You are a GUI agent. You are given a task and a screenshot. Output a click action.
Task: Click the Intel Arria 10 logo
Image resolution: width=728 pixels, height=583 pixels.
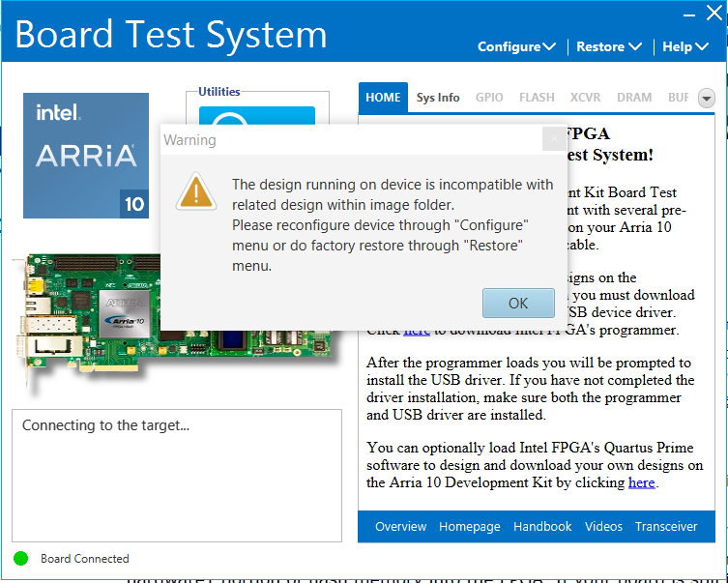pyautogui.click(x=86, y=156)
